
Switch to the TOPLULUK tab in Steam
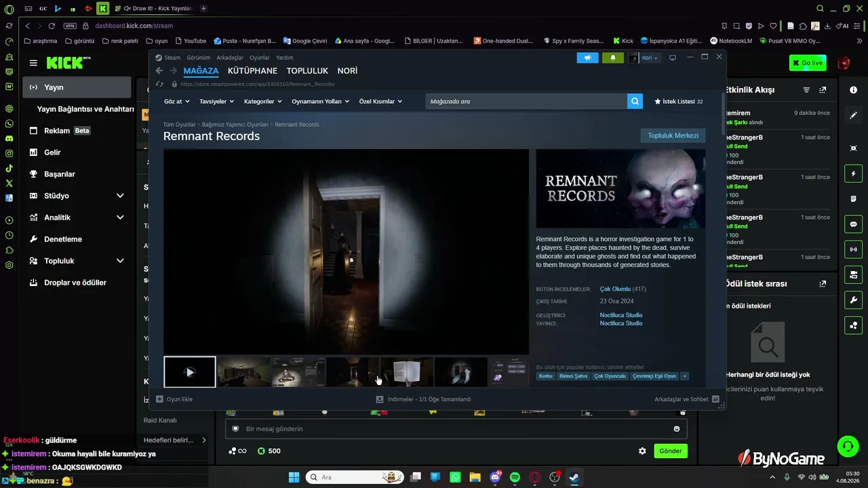[x=307, y=70]
